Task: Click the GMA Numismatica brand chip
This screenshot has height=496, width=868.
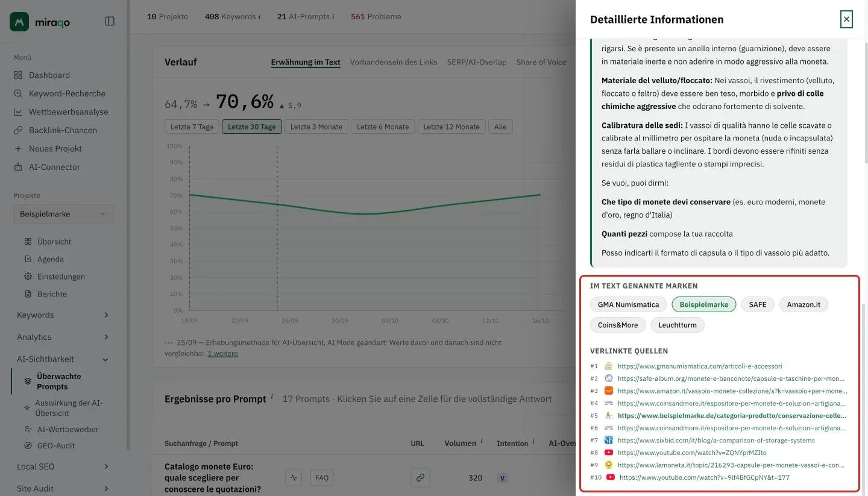Action: 629,304
